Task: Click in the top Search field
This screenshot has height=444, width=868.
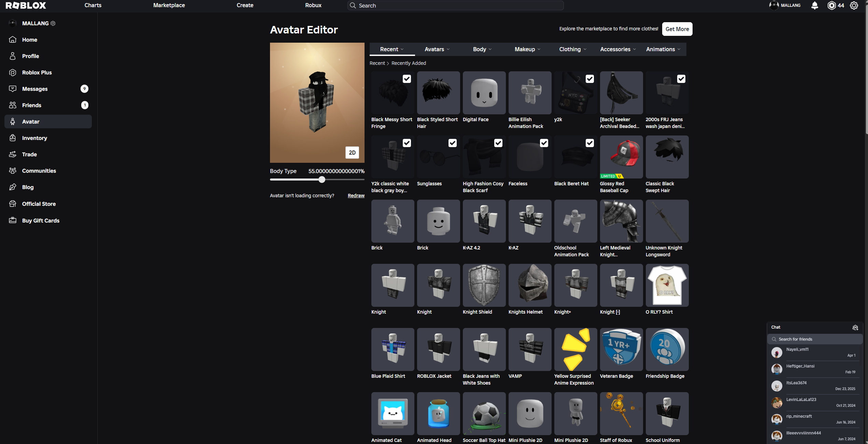Action: point(455,5)
